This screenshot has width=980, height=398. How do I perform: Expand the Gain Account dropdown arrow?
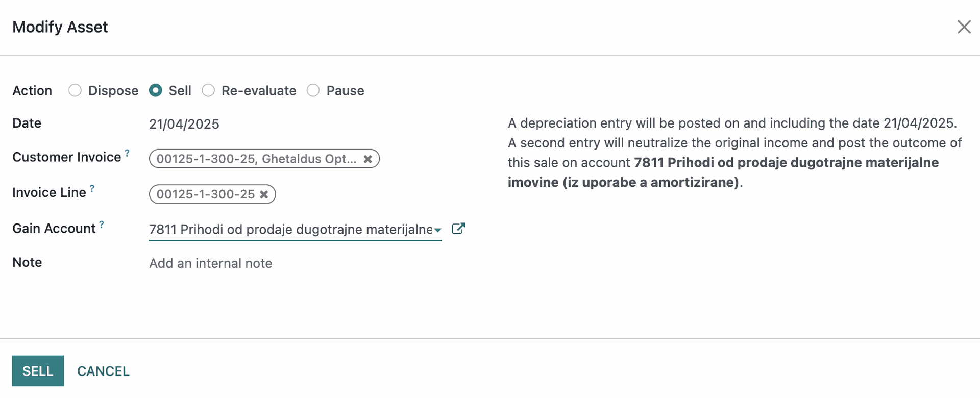(437, 230)
